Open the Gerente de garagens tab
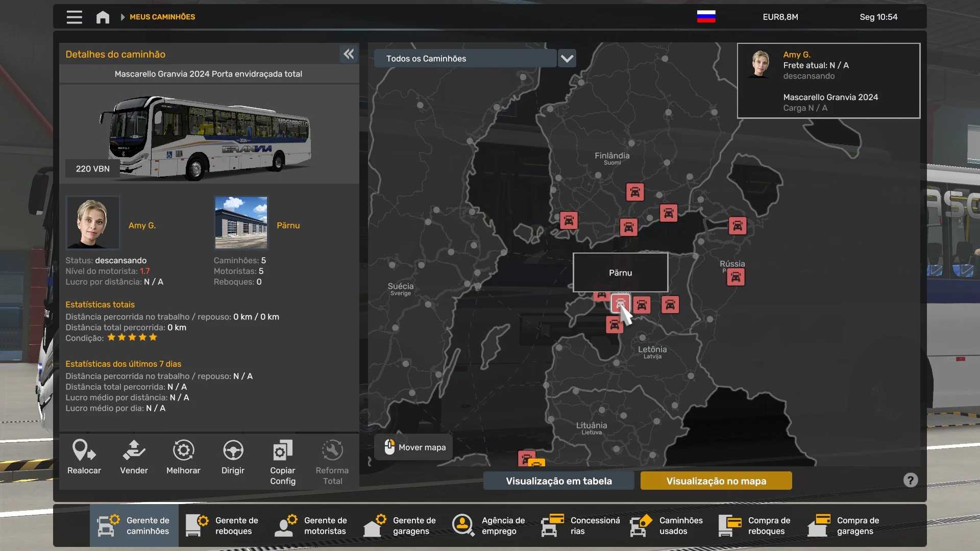Image resolution: width=980 pixels, height=551 pixels. pos(400,525)
